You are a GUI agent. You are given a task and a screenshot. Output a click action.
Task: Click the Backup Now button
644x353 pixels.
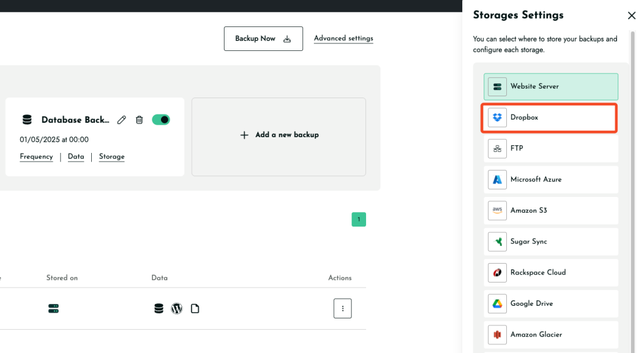point(264,38)
